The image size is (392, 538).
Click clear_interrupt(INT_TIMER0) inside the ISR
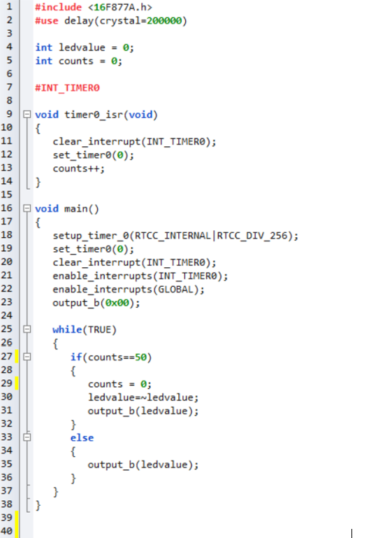click(134, 142)
